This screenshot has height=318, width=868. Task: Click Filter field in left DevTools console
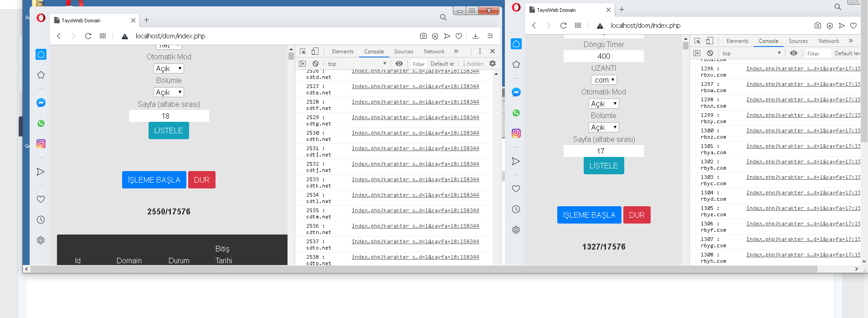click(x=419, y=64)
